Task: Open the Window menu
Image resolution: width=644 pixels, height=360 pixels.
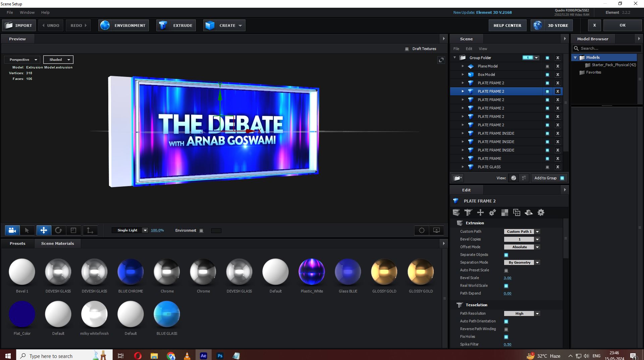Action: pyautogui.click(x=27, y=12)
